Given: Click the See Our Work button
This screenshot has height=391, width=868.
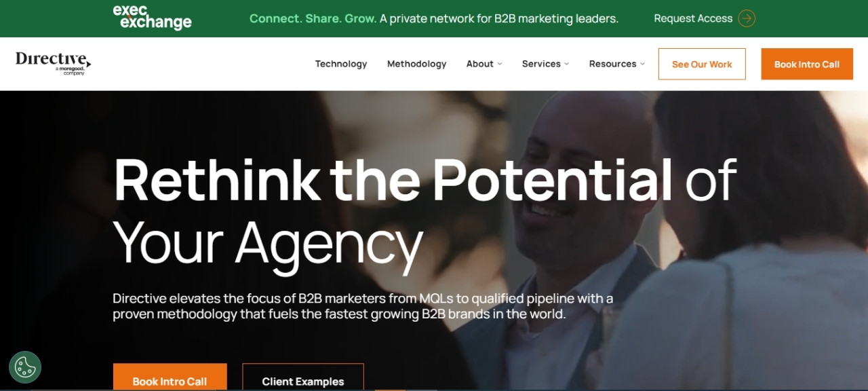Looking at the screenshot, I should tap(702, 64).
